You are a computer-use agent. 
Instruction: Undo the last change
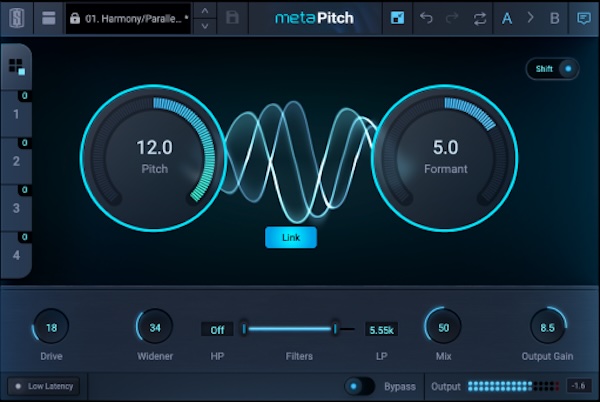(426, 18)
